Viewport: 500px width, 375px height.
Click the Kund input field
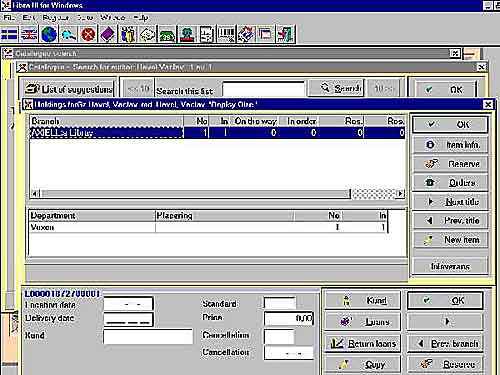[148, 336]
